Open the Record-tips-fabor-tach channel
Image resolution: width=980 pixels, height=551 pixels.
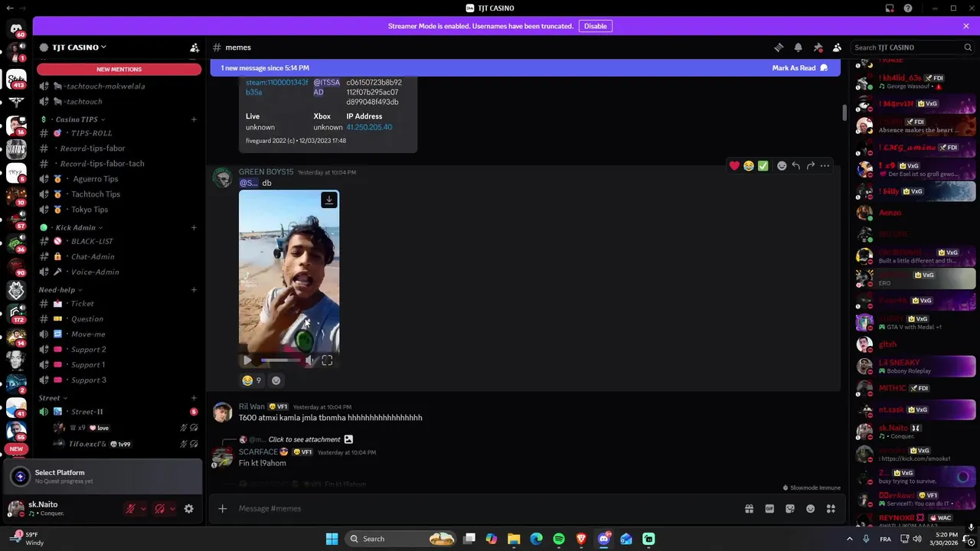[119, 164]
